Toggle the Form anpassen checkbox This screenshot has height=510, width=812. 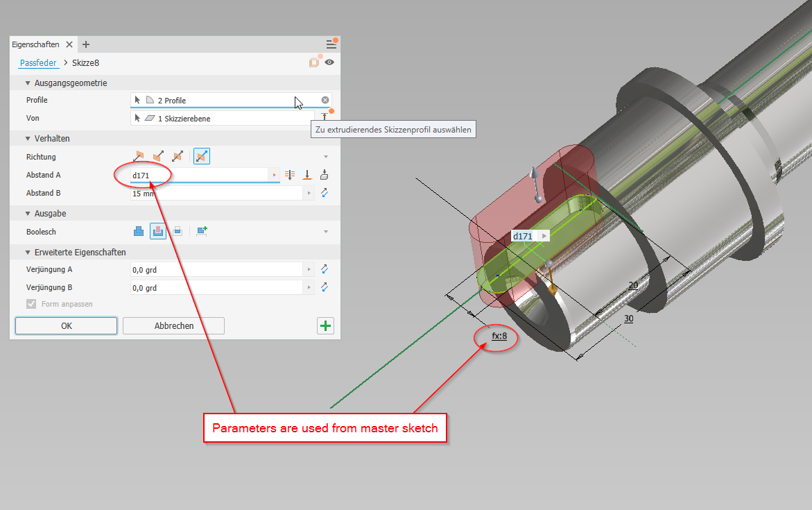(31, 303)
